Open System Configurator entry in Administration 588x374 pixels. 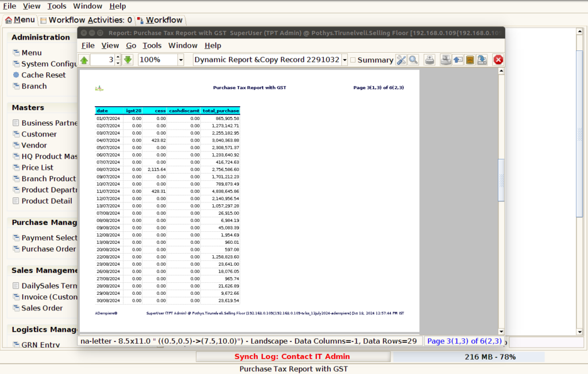[x=45, y=64]
